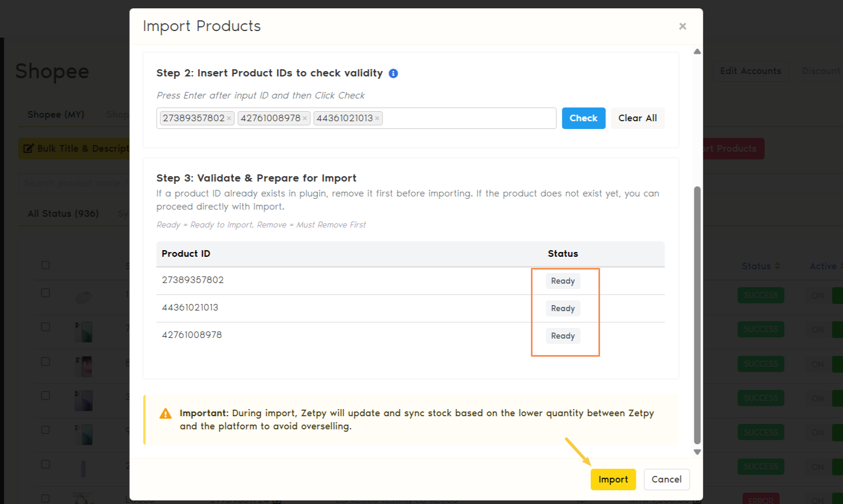The image size is (843, 504).
Task: Click inside the Product IDs input field
Action: 469,118
